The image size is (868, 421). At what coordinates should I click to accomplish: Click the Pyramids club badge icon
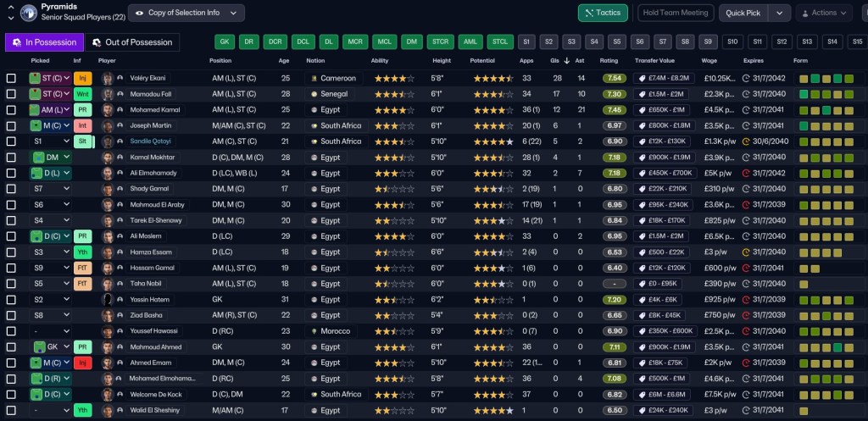[28, 13]
